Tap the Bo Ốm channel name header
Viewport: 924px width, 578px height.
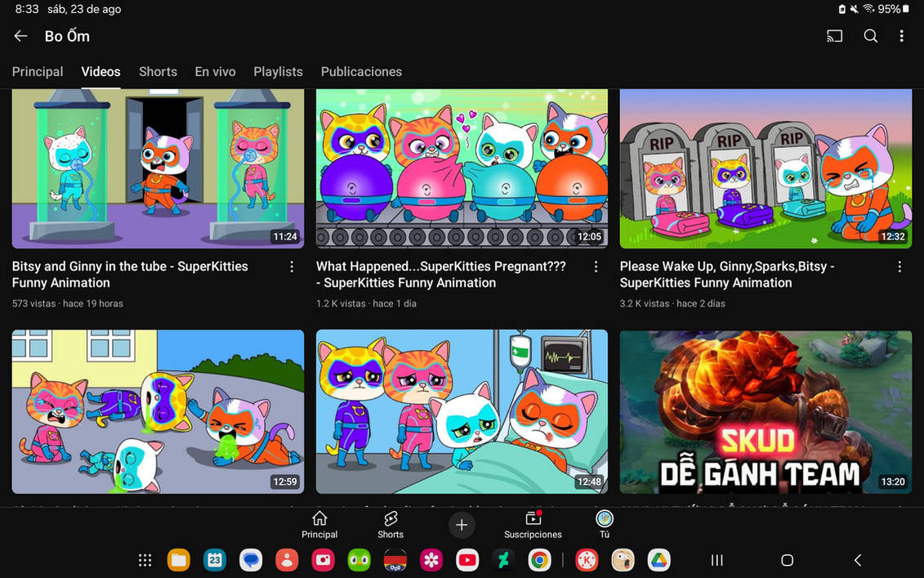coord(67,36)
